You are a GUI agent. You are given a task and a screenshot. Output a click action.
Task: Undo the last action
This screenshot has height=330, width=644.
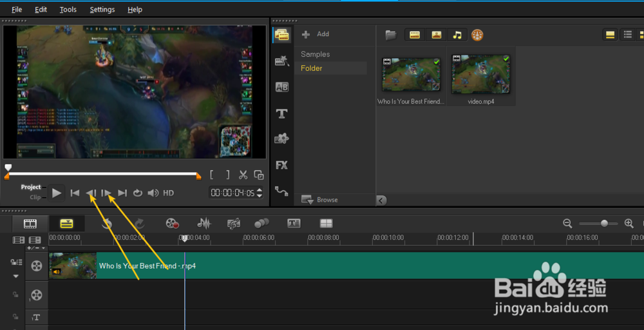coord(107,224)
